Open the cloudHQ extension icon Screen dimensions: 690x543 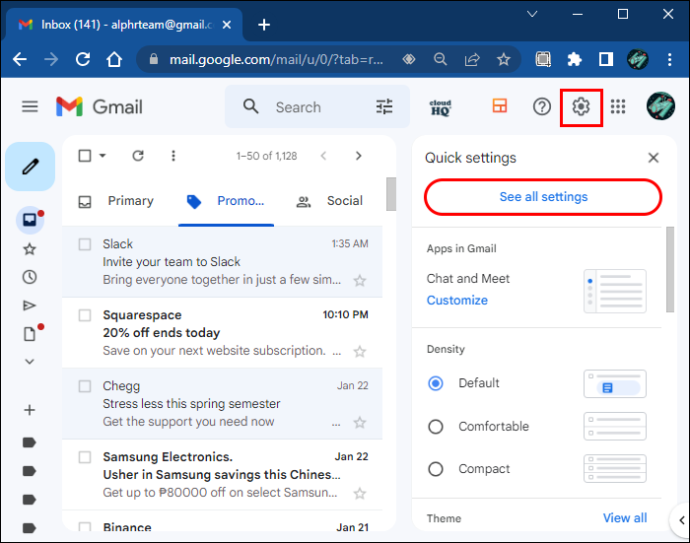point(440,107)
